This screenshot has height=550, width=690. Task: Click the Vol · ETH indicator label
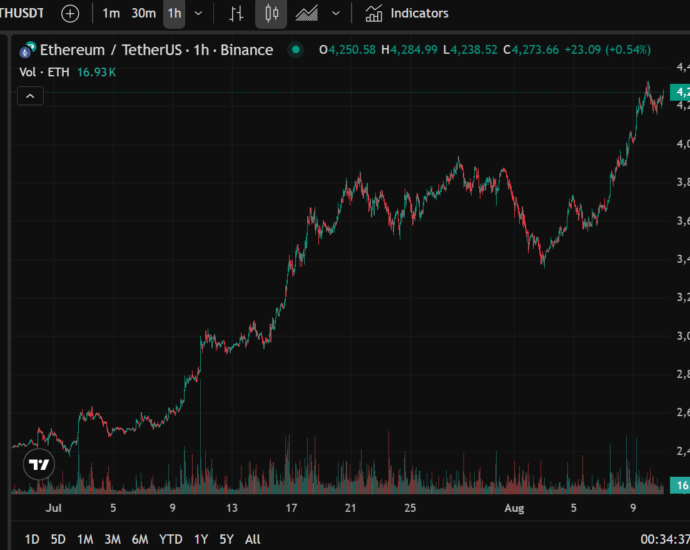tap(44, 72)
